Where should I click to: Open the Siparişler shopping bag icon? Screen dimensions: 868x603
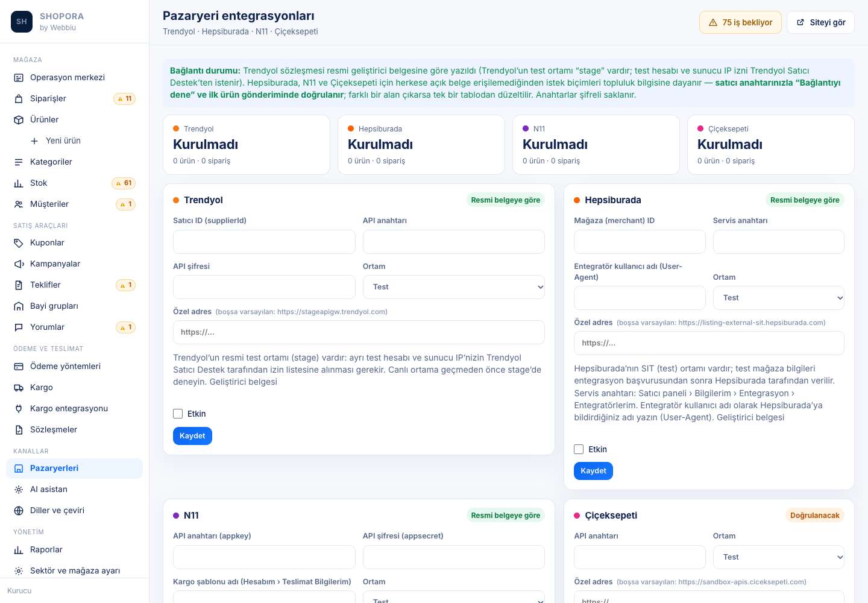pyautogui.click(x=19, y=99)
